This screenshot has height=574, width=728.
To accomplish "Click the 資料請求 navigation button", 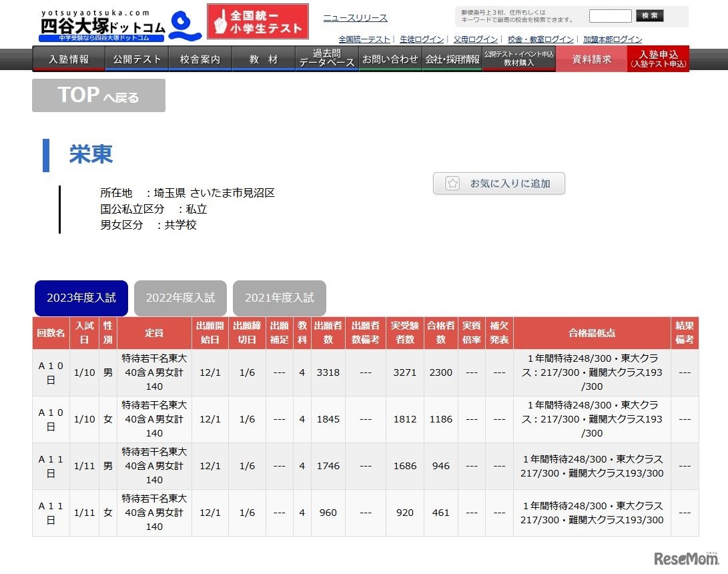I will (x=591, y=59).
